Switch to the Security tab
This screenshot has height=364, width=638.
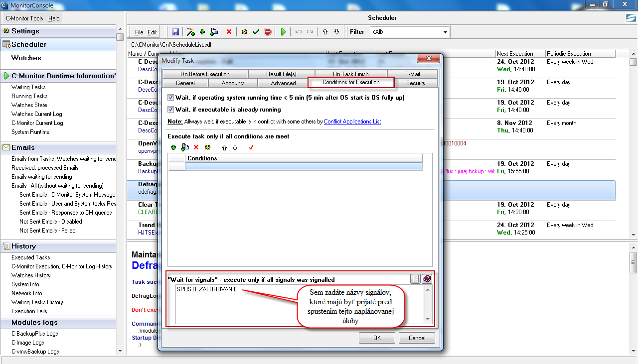(416, 83)
